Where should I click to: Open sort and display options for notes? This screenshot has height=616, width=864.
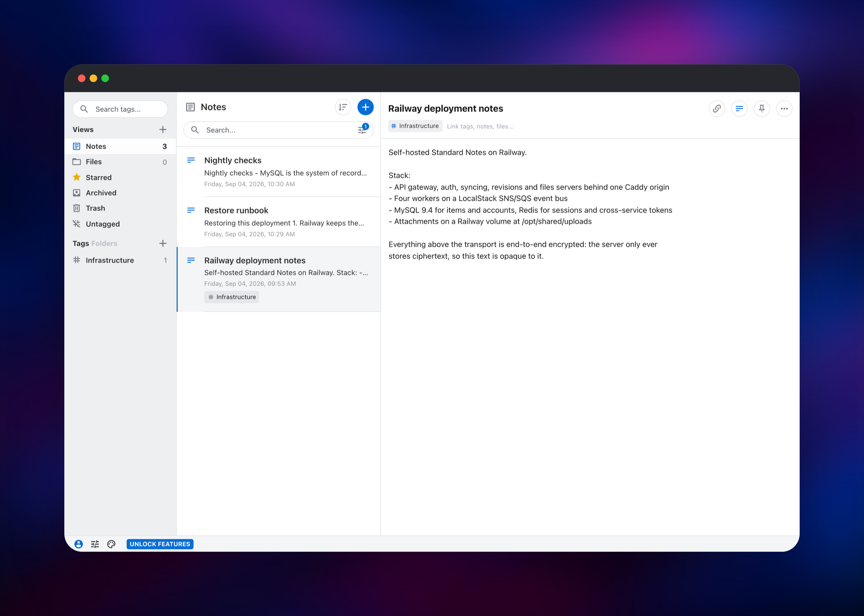[343, 107]
